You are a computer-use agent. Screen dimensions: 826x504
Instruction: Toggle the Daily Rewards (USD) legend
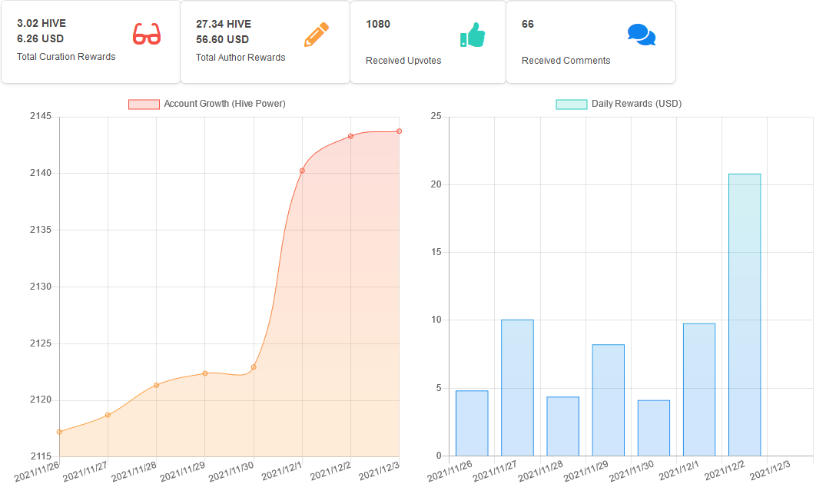click(x=619, y=104)
